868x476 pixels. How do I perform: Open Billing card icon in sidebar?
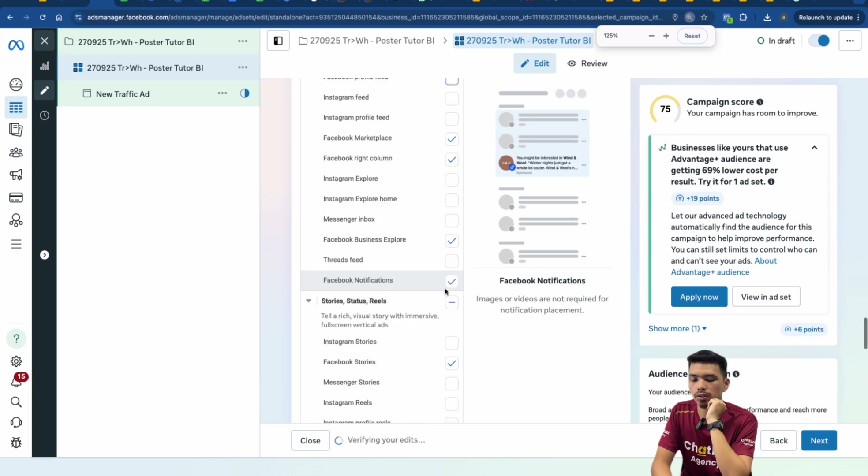click(x=16, y=197)
